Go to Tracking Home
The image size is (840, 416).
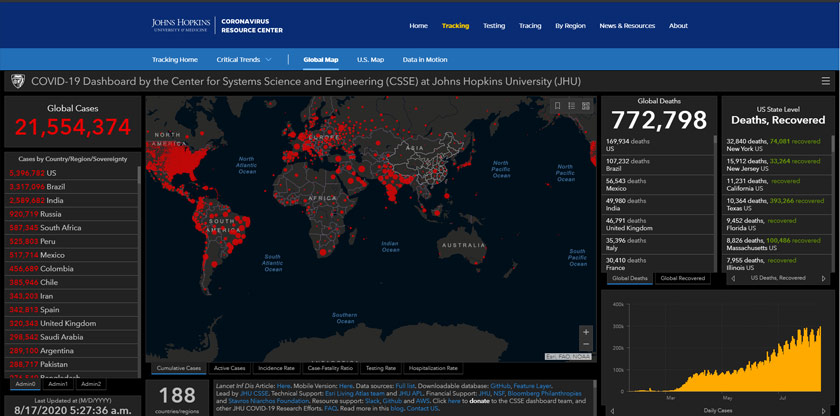[175, 59]
